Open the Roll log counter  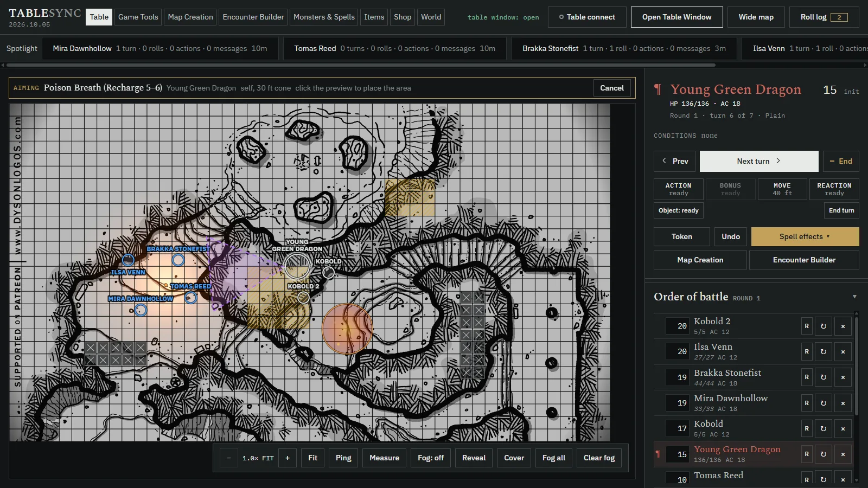(x=824, y=17)
